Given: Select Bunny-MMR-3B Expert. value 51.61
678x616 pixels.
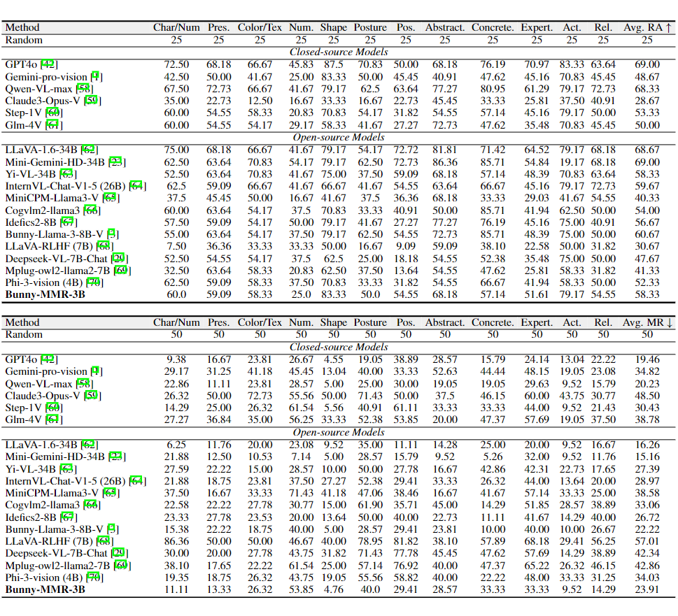Looking at the screenshot, I should tap(537, 294).
